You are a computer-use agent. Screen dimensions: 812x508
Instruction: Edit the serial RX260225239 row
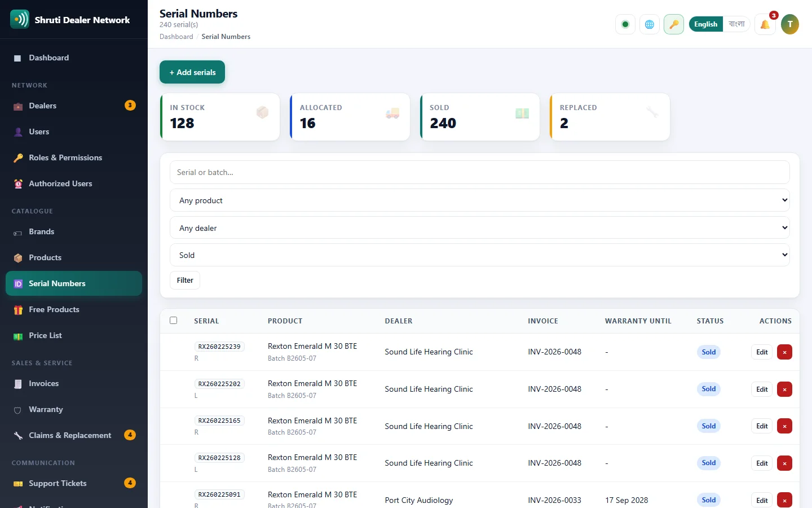762,352
